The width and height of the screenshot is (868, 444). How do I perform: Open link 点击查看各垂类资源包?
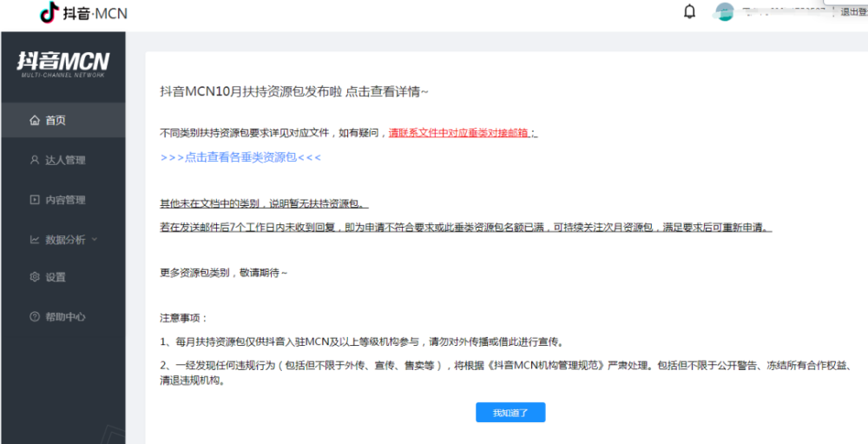(x=240, y=157)
